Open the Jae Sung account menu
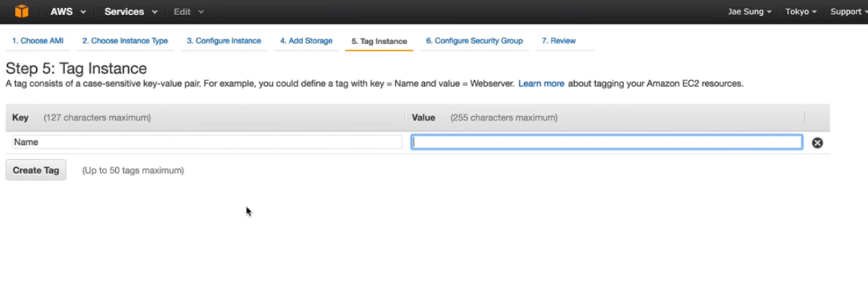The image size is (868, 305). [x=749, y=12]
